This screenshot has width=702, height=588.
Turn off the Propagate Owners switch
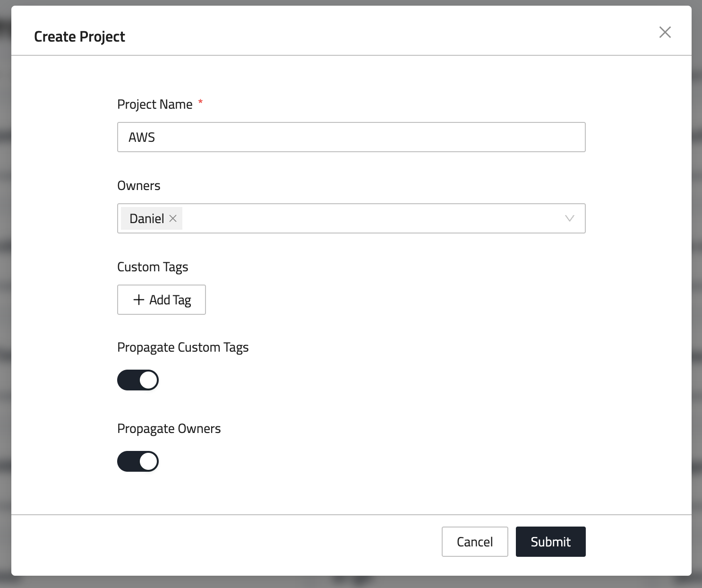point(138,461)
